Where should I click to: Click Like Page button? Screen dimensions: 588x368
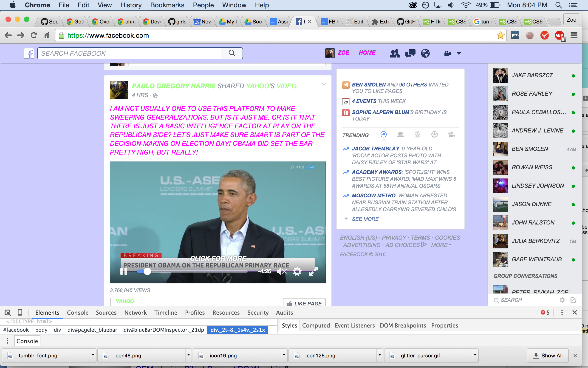point(304,302)
